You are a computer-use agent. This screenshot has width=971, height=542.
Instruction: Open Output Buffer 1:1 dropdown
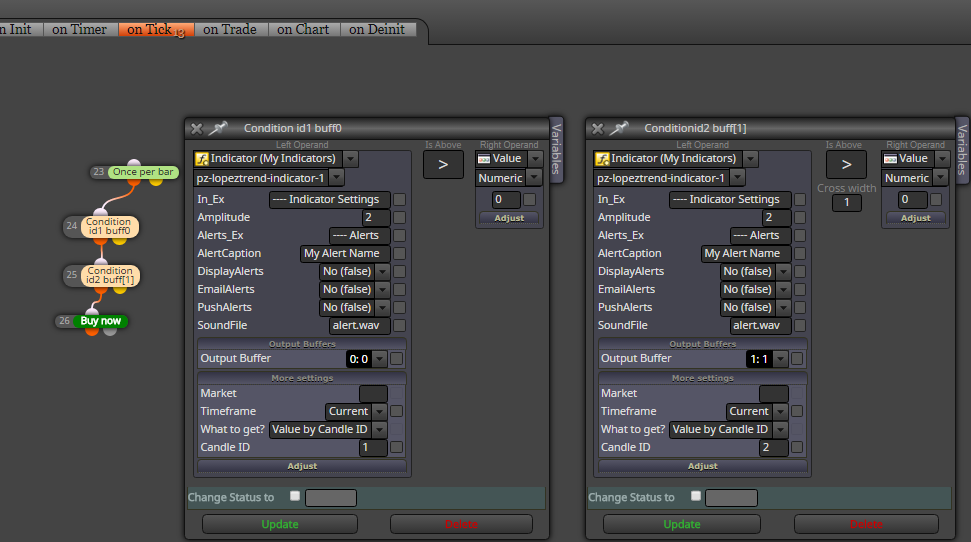click(780, 359)
